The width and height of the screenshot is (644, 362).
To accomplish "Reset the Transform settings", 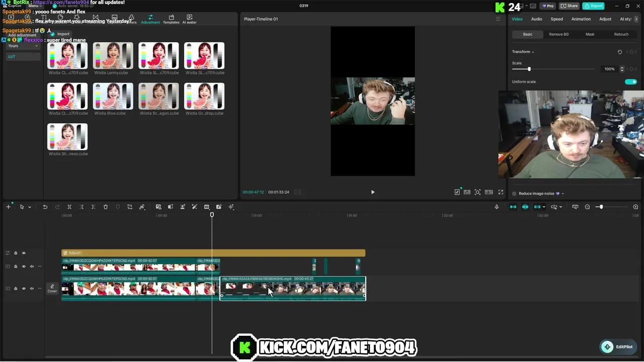I will [619, 52].
